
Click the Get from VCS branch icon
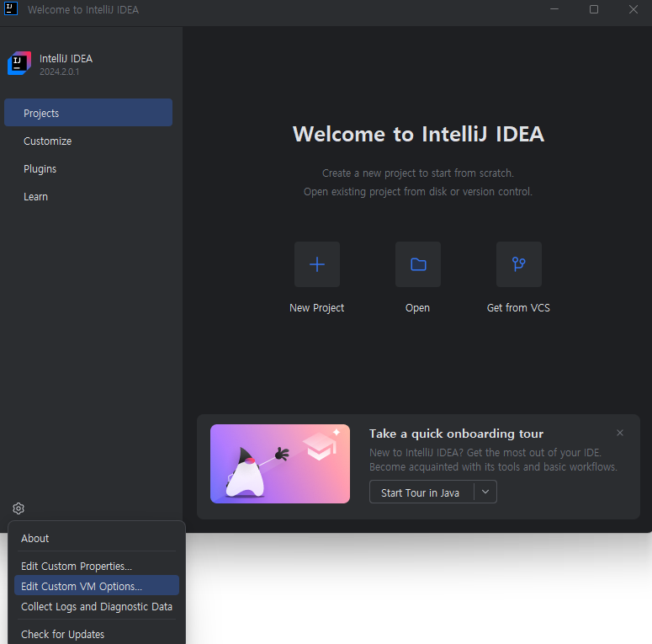click(x=519, y=264)
